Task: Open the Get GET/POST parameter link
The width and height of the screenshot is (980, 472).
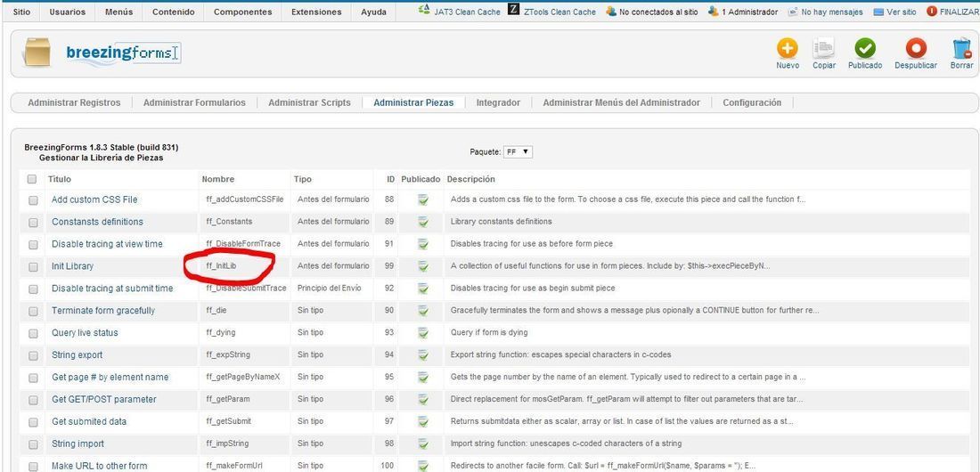Action: click(x=103, y=400)
